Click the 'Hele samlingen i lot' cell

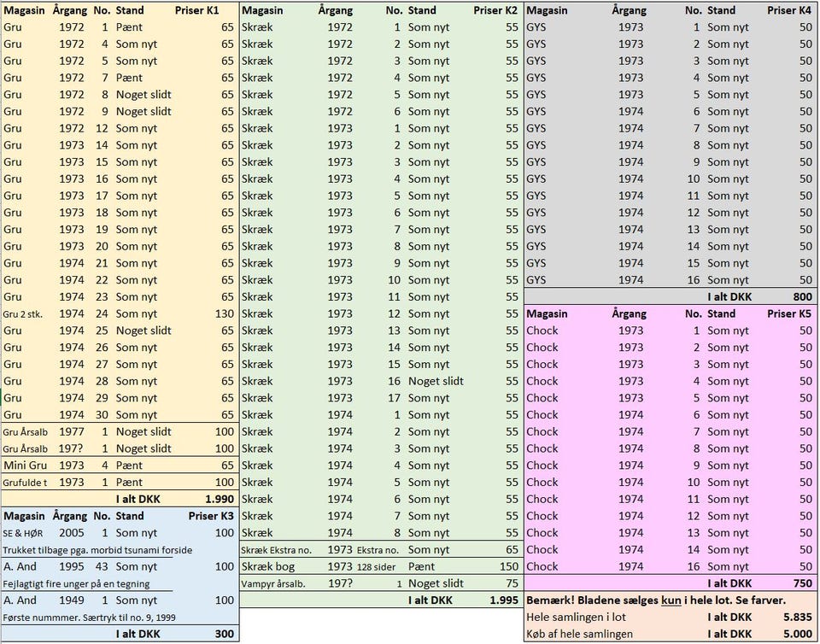pos(576,617)
